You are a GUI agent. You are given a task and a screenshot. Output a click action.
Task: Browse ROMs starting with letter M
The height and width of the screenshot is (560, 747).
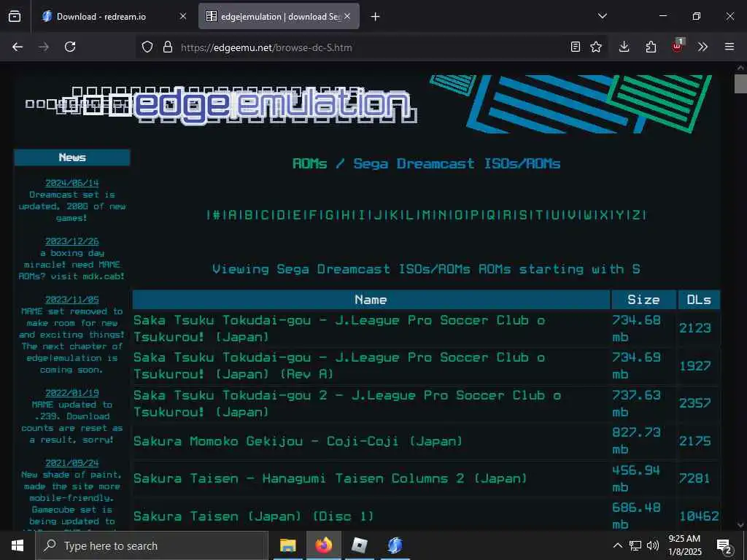click(426, 215)
